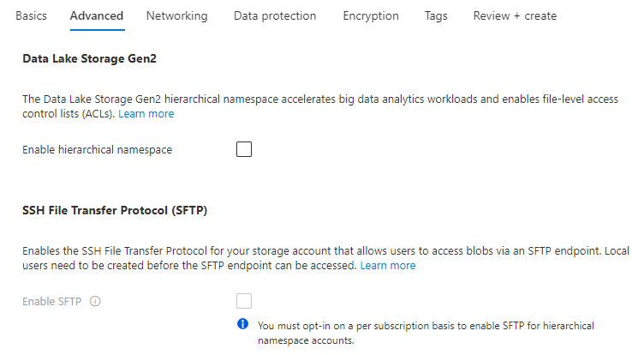This screenshot has width=644, height=355.
Task: Open the Networking tab
Action: click(x=176, y=15)
